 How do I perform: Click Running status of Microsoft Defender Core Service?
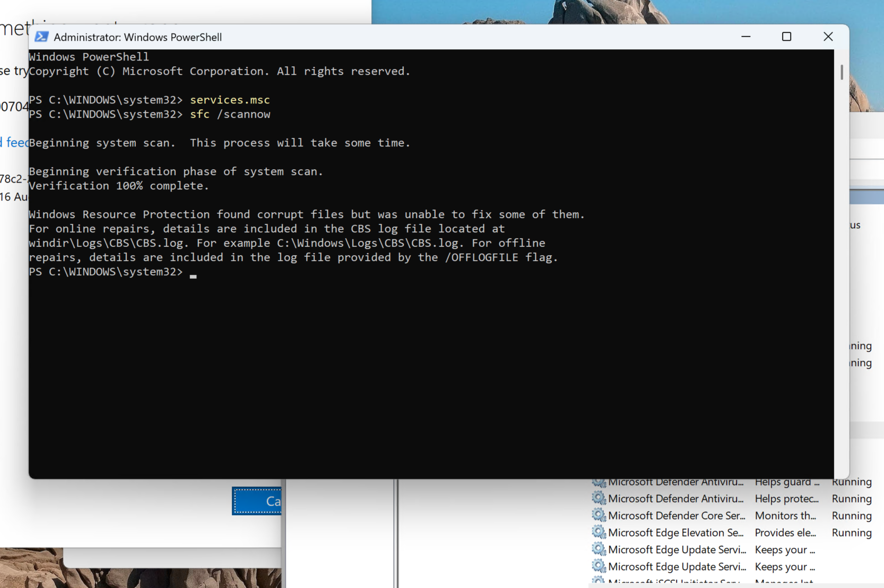click(x=852, y=516)
